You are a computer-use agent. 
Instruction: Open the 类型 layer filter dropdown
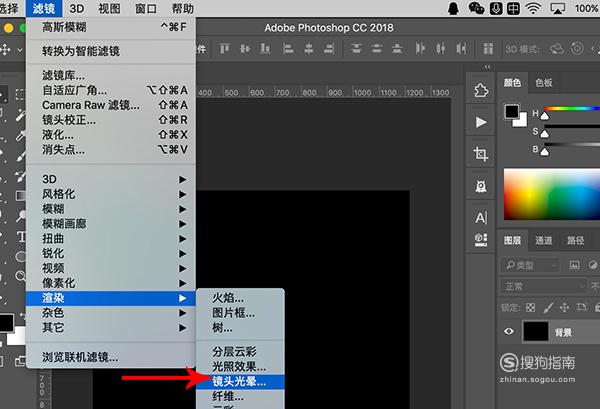(x=530, y=265)
